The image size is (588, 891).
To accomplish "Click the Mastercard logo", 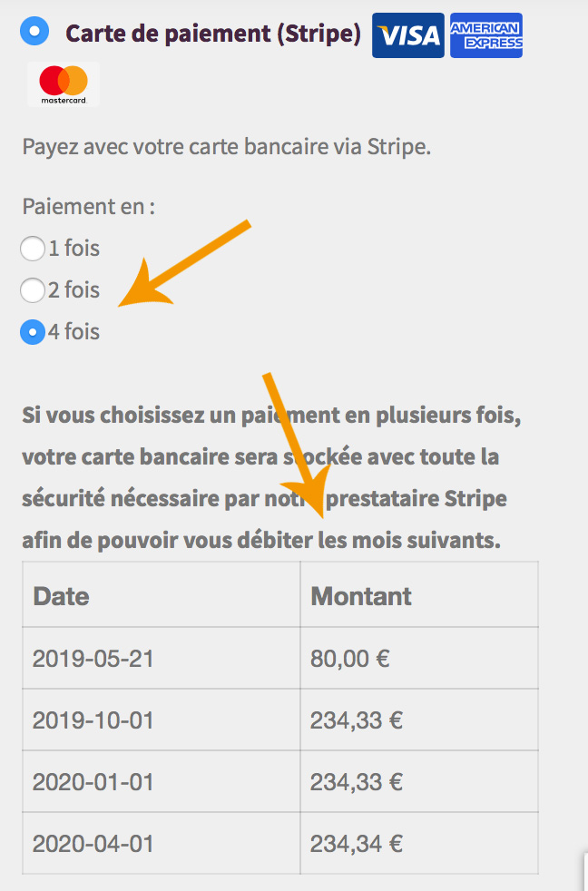I will click(64, 84).
